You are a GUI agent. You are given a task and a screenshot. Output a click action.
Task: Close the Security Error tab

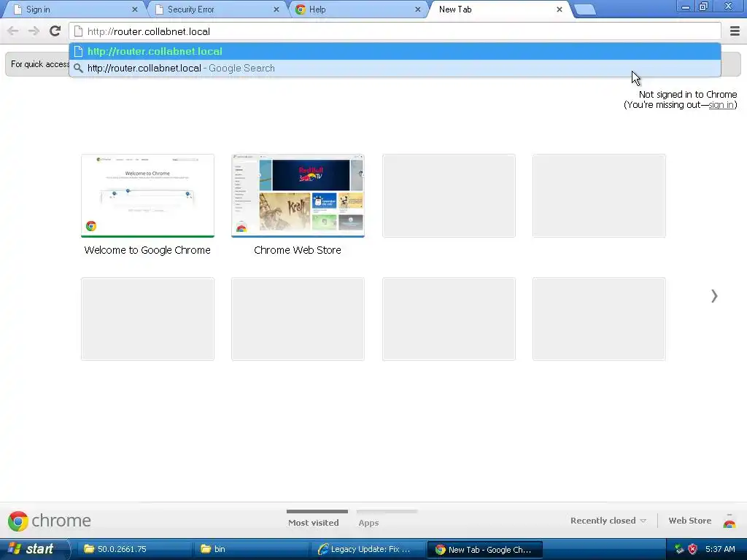276,9
